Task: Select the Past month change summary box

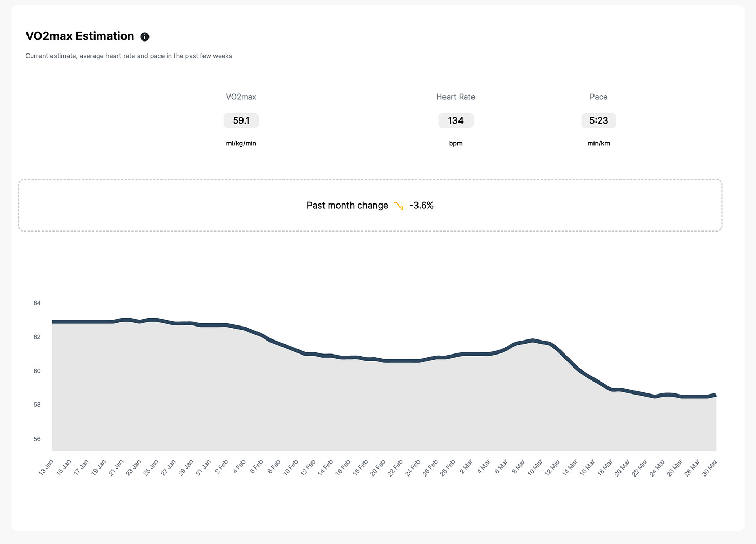Action: point(370,205)
